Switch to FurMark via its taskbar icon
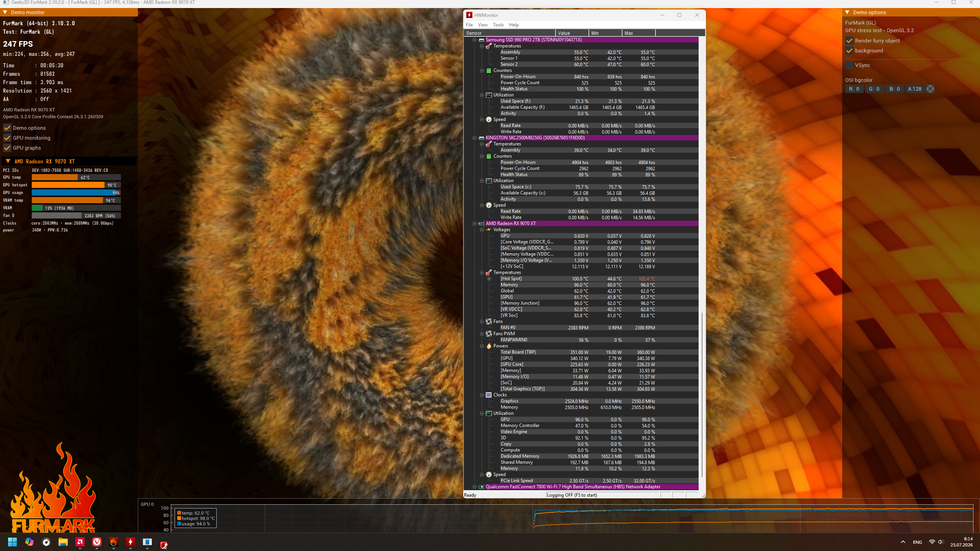The image size is (980, 551). (113, 542)
